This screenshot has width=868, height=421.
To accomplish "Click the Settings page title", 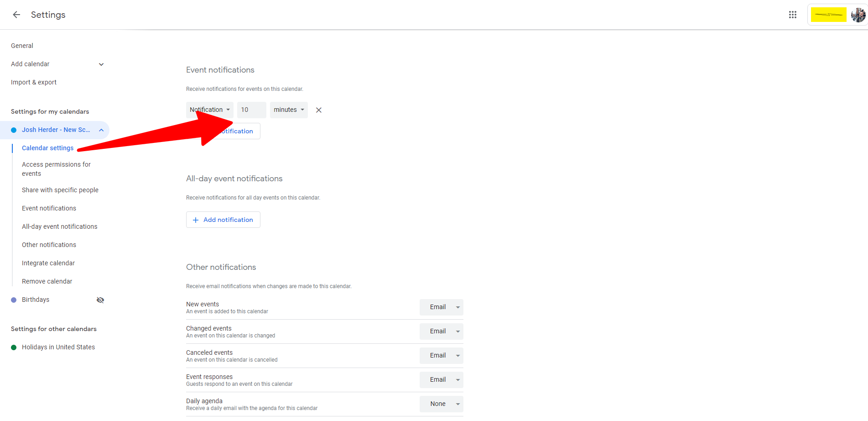I will (x=48, y=15).
